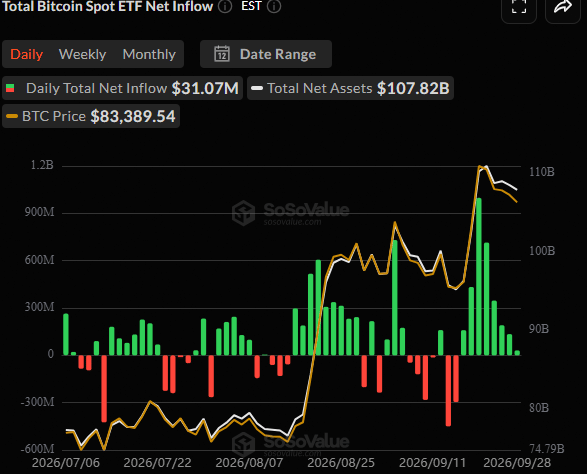Click the 2026/09/28 date label
This screenshot has width=587, height=474.
point(517,463)
